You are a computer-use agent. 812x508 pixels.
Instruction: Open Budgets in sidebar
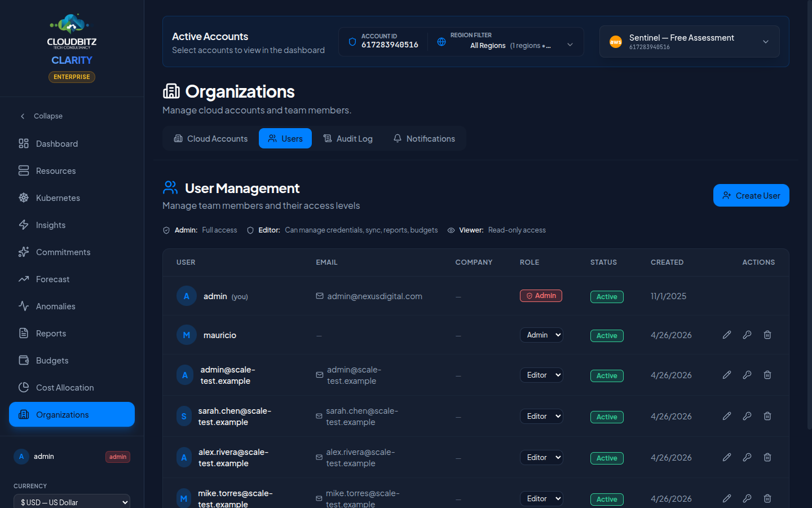[72, 361]
